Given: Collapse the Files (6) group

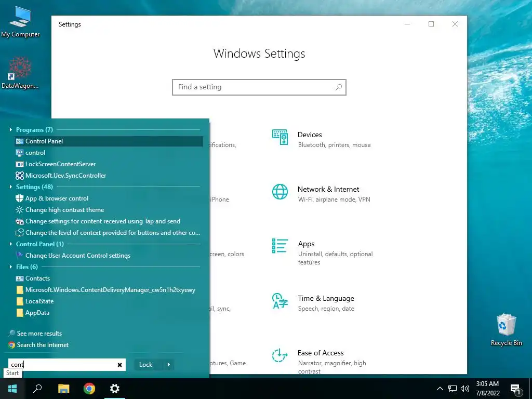Looking at the screenshot, I should [x=11, y=267].
